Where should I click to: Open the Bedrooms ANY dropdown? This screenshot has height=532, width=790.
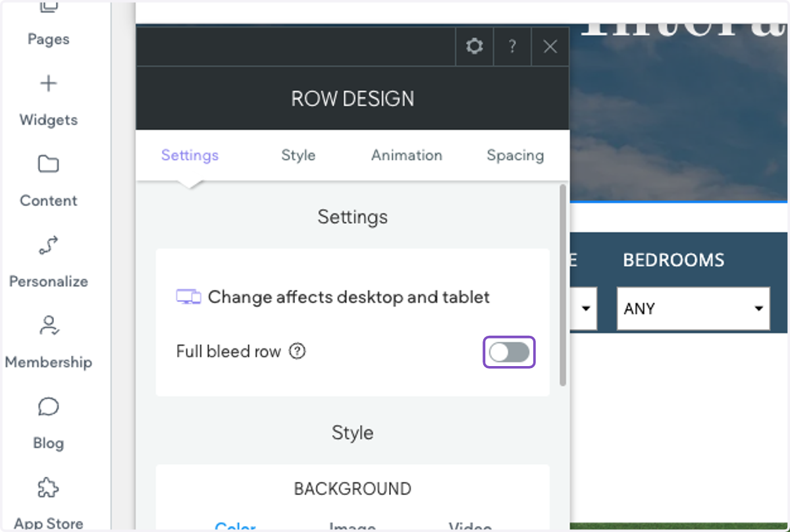point(693,308)
